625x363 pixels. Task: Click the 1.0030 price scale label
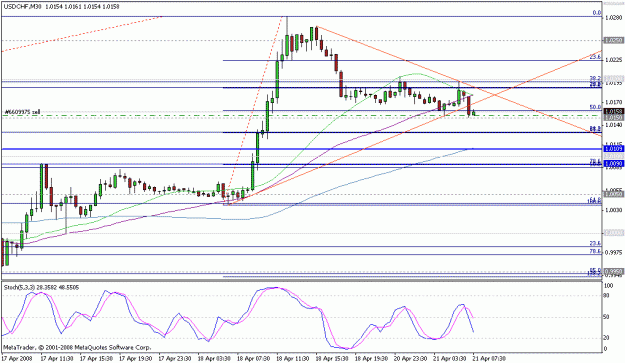coord(613,210)
